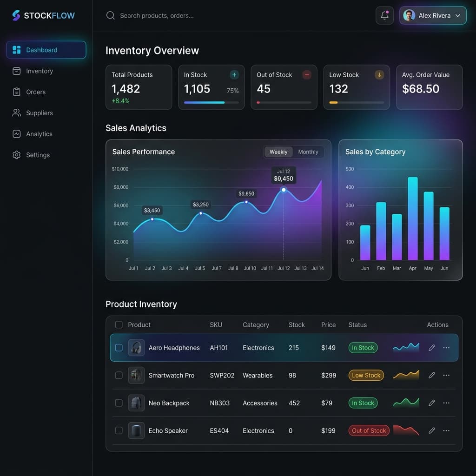Toggle the select-all checkbox in table header

[x=119, y=325]
